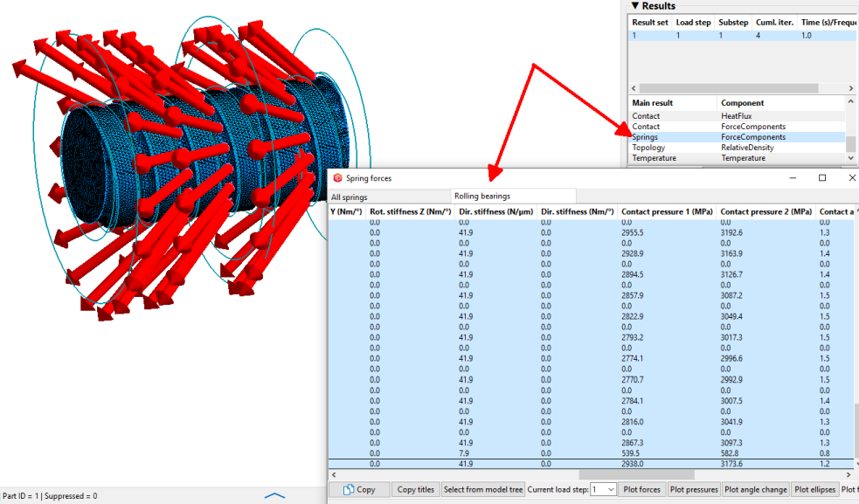Click contact pressure cell 539.5
Screen dimensions: 859x504
(631, 453)
